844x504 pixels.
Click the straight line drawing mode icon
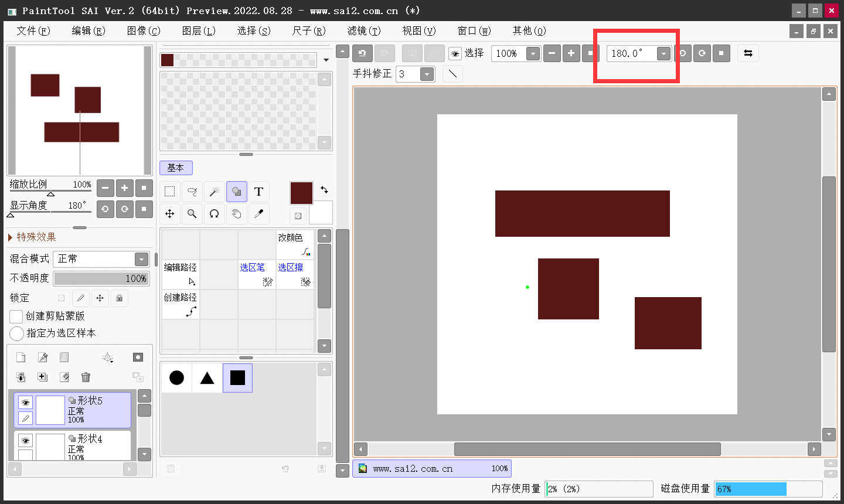(x=452, y=74)
